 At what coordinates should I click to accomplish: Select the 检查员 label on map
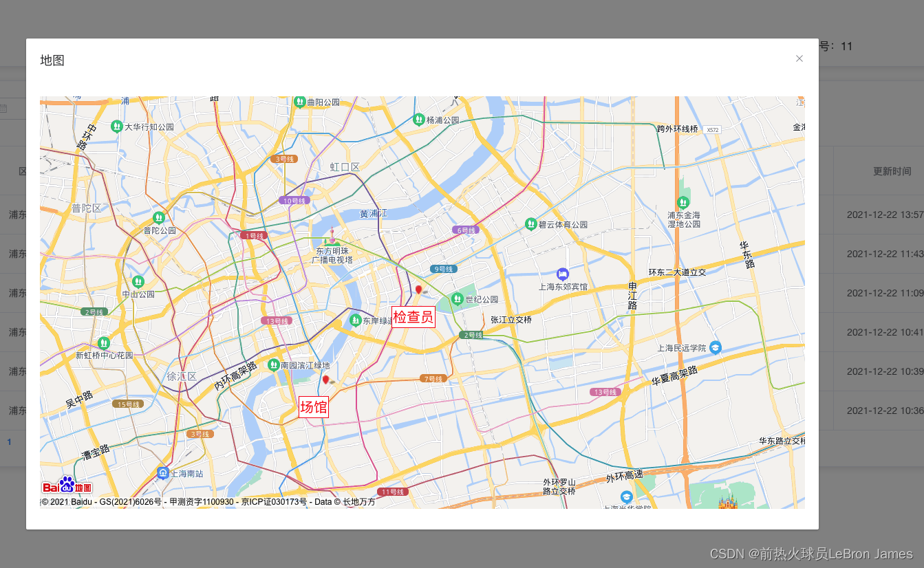coord(413,317)
